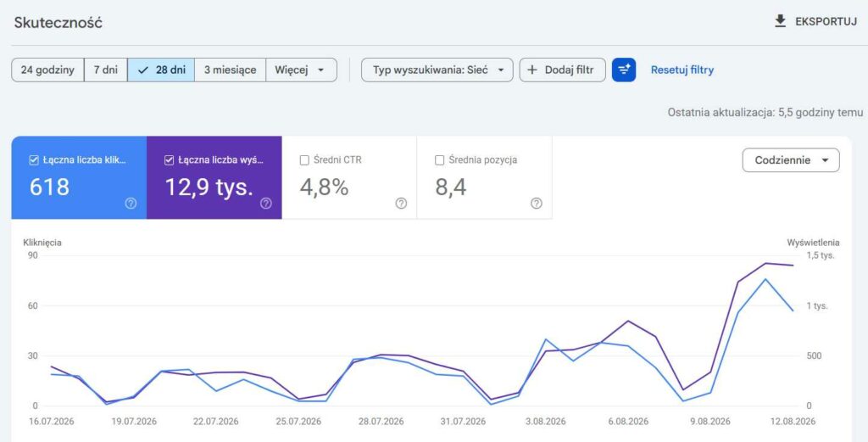Click help icon on total impressions card
The height and width of the screenshot is (442, 868).
[265, 204]
